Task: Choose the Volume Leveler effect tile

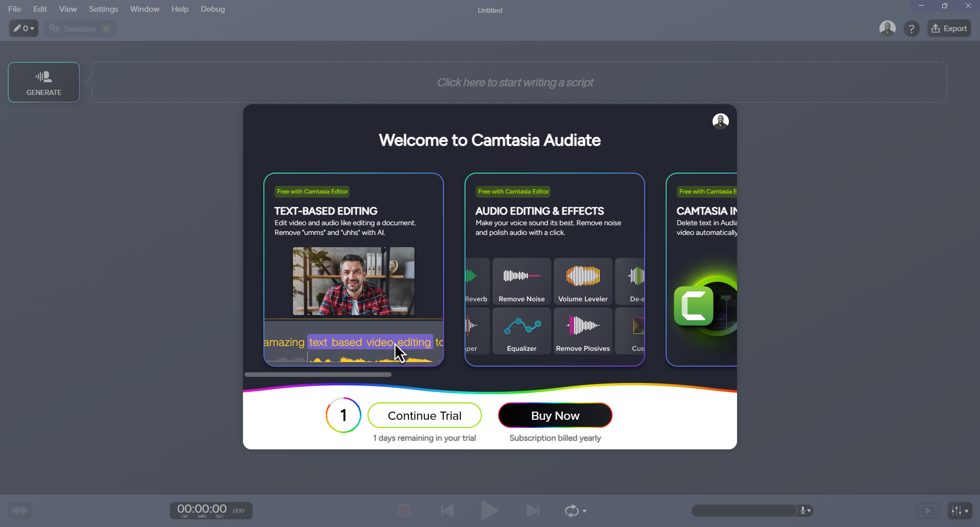Action: 582,281
